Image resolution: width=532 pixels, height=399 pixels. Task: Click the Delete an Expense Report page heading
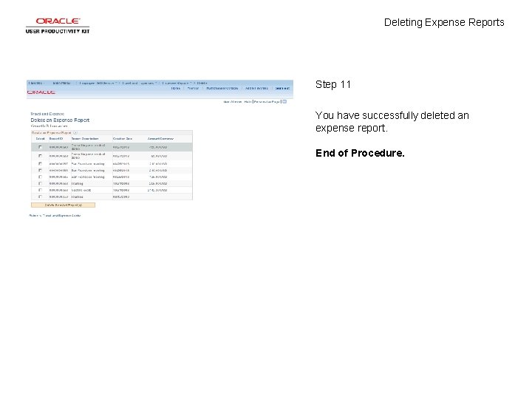(x=60, y=120)
